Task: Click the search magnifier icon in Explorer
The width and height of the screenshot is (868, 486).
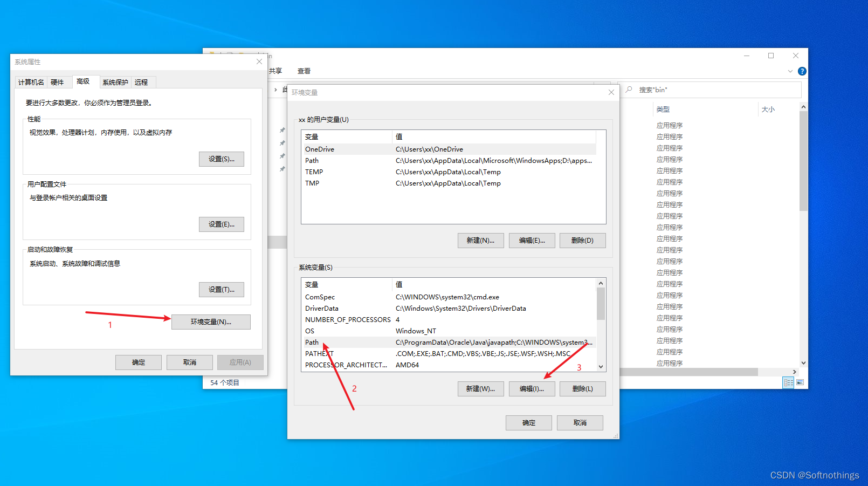Action: (629, 90)
